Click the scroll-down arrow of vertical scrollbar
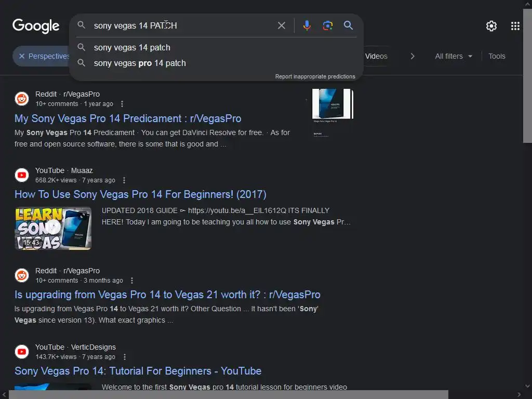The width and height of the screenshot is (532, 399). 528,386
